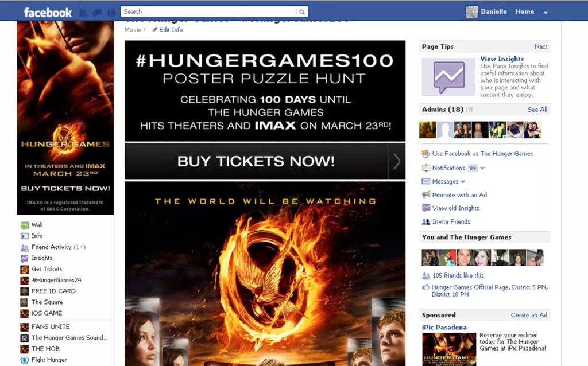Click See All admins link

pyautogui.click(x=537, y=110)
